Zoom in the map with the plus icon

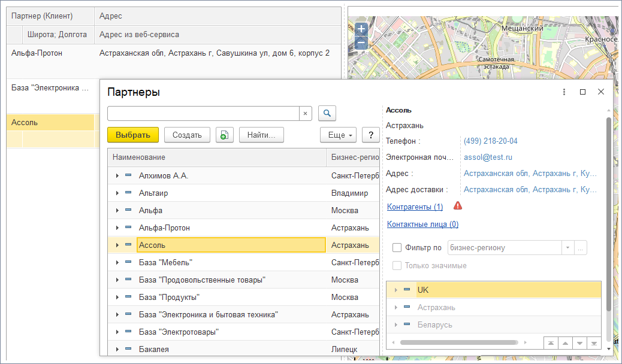pyautogui.click(x=361, y=29)
